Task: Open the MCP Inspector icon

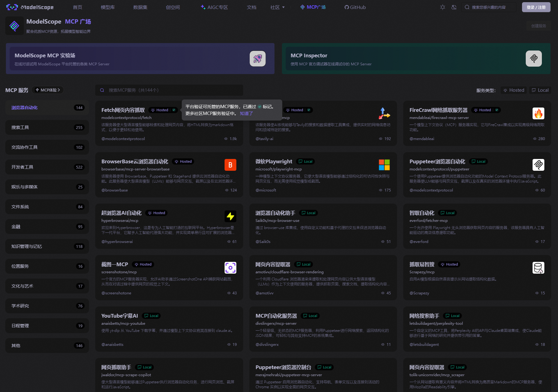Action: (533, 59)
